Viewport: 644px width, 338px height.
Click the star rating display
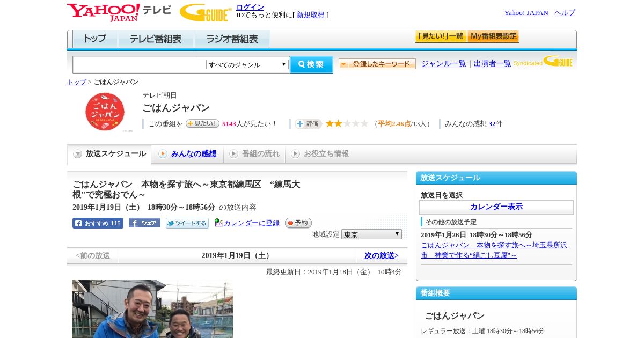click(347, 123)
